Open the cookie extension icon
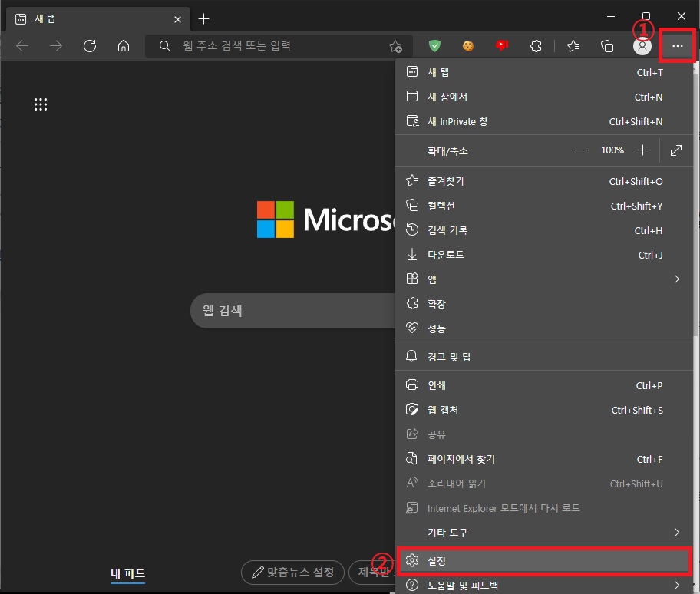 point(468,45)
